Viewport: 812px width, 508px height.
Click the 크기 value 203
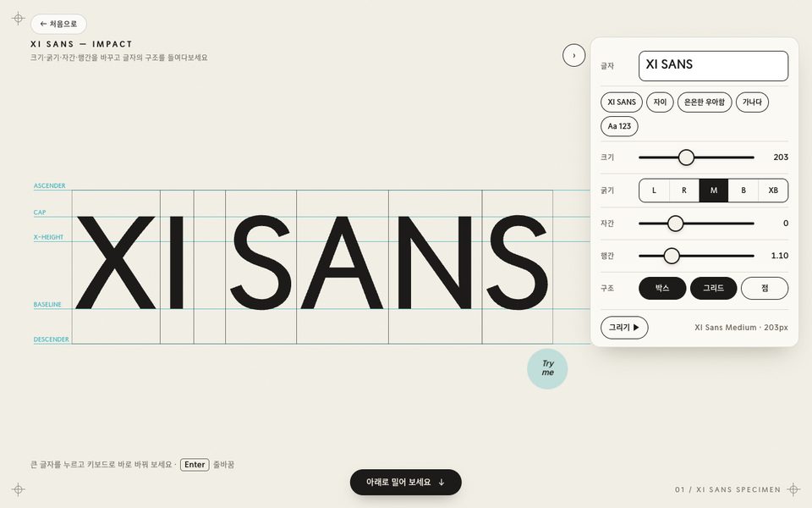point(781,157)
